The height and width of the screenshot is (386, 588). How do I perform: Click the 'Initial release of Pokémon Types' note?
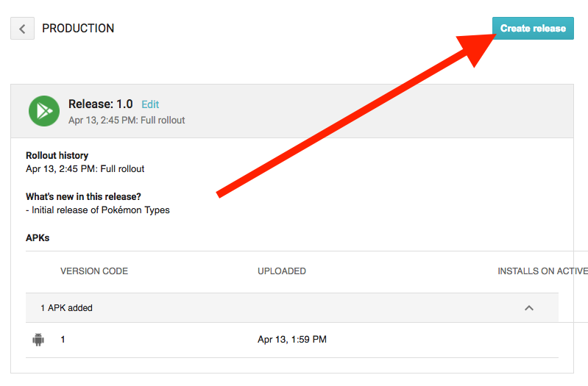[100, 210]
